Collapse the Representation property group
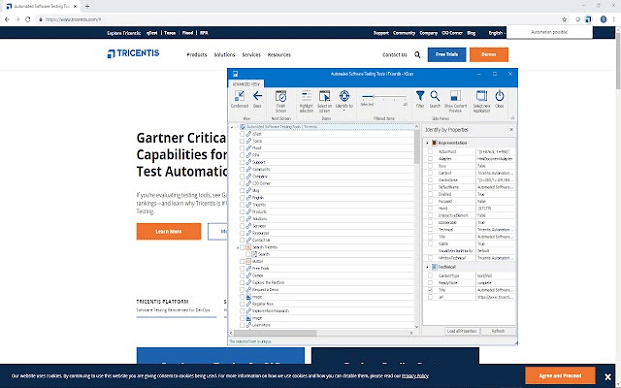The image size is (621, 388). [427, 143]
